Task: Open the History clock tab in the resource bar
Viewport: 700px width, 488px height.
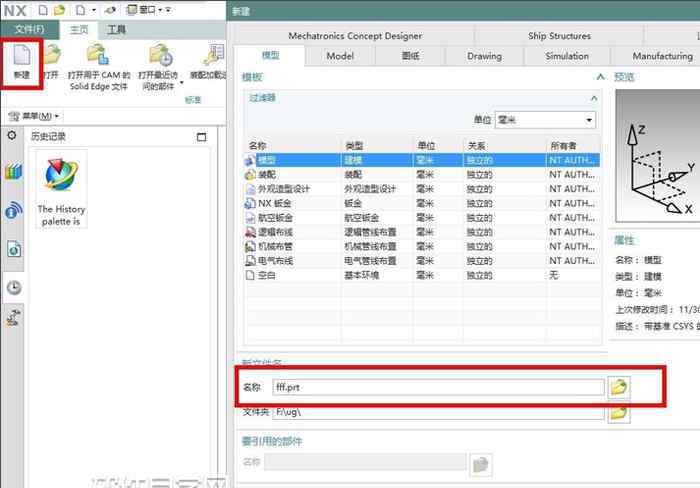Action: coord(14,288)
